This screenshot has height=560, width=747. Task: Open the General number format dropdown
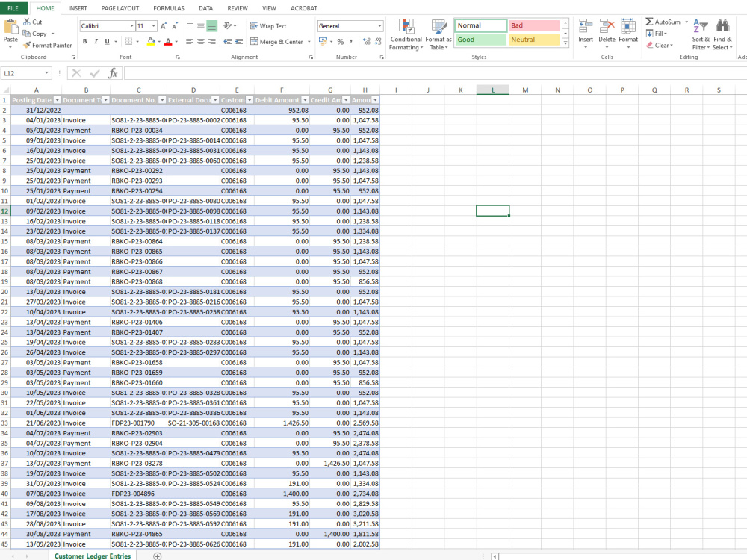[x=379, y=25]
